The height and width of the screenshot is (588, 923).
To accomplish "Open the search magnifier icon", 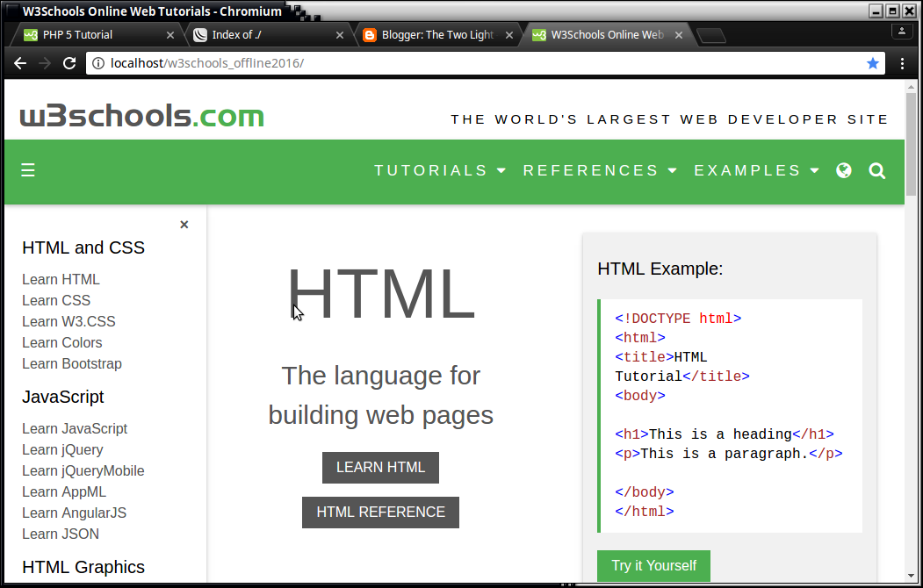I will 877,170.
